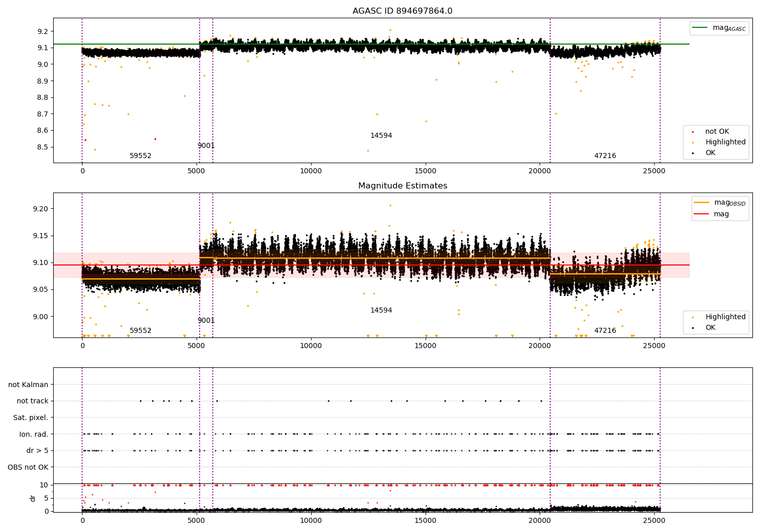Screen dimensions: 760x532
Task: Click the 'not track' flag row label
Action: (32, 401)
